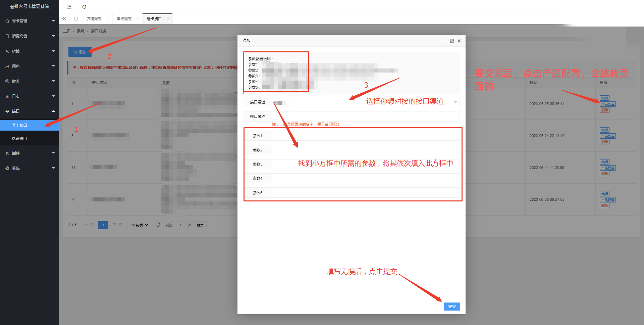Close the 号卡接口 tab
644x325 pixels.
168,19
